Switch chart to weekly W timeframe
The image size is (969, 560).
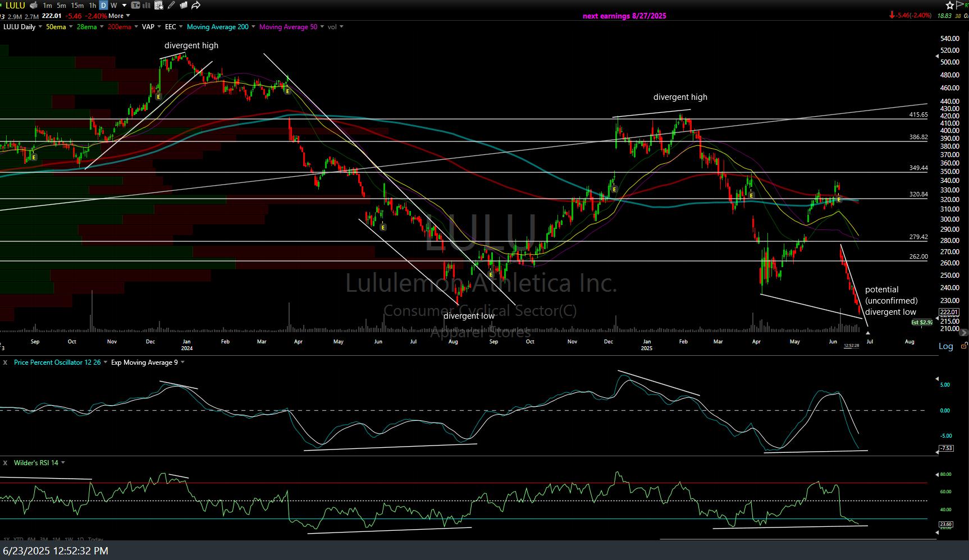tap(114, 6)
